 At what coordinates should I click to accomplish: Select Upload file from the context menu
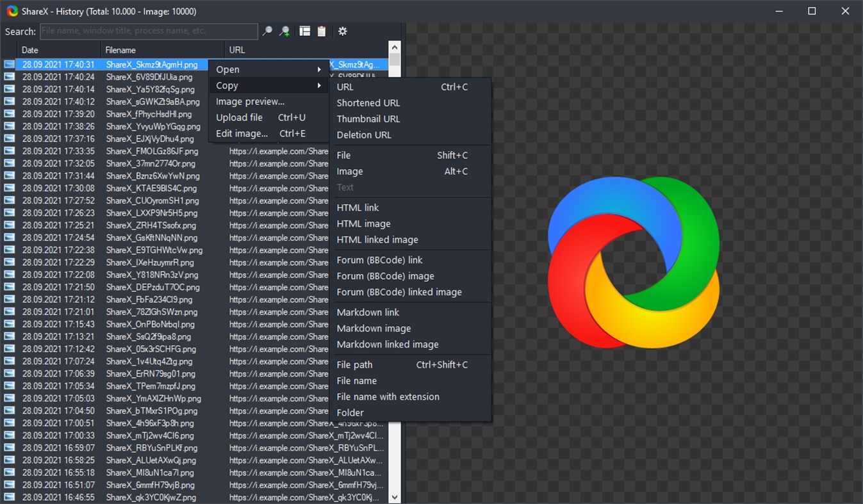(x=240, y=117)
